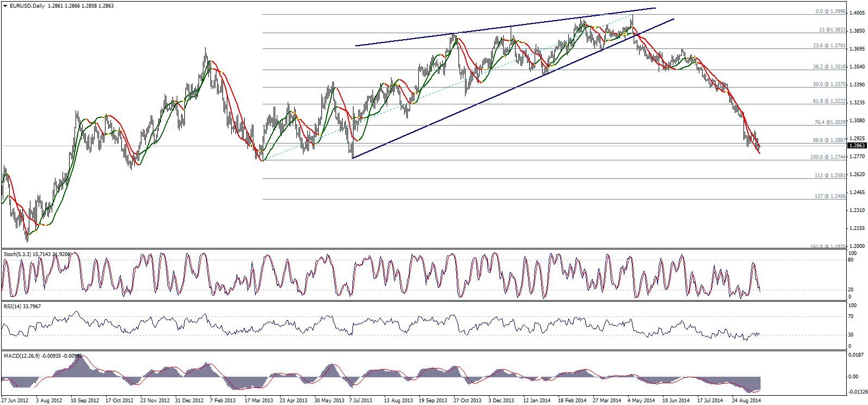Click the 7 Feb 2013 date label
Image resolution: width=868 pixels, height=405 pixels.
(x=223, y=401)
